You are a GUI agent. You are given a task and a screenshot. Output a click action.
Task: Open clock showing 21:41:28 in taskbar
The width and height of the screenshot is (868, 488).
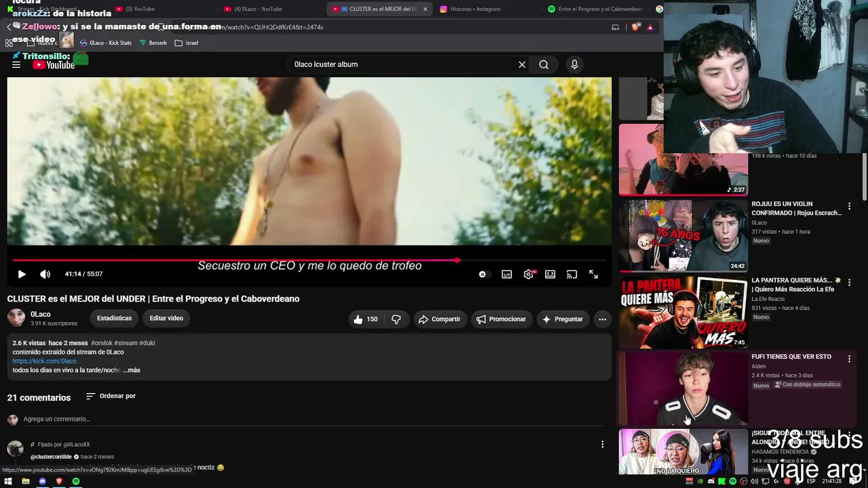click(x=831, y=481)
